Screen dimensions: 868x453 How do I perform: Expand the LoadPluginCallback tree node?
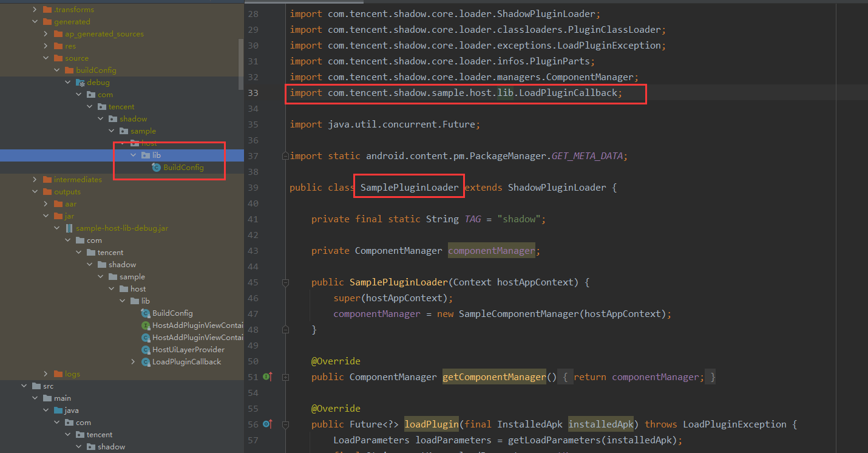pos(133,361)
